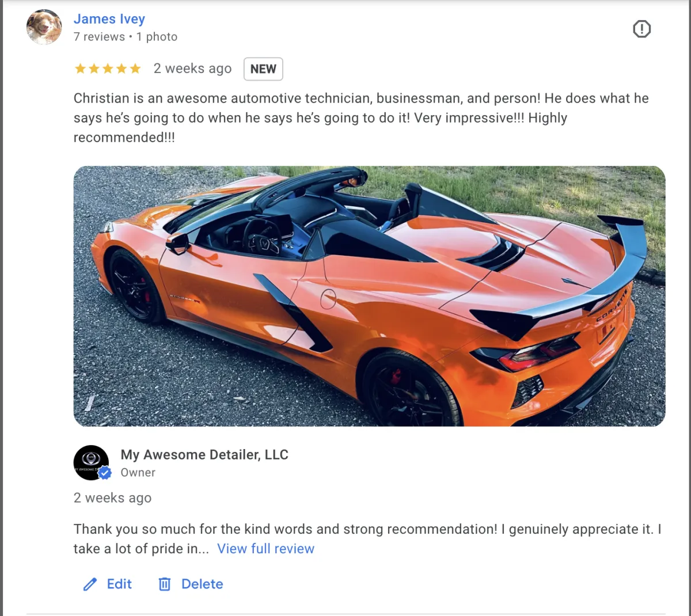The height and width of the screenshot is (616, 691).
Task: Click the My Awesome Detailer, LLC name
Action: coord(204,455)
